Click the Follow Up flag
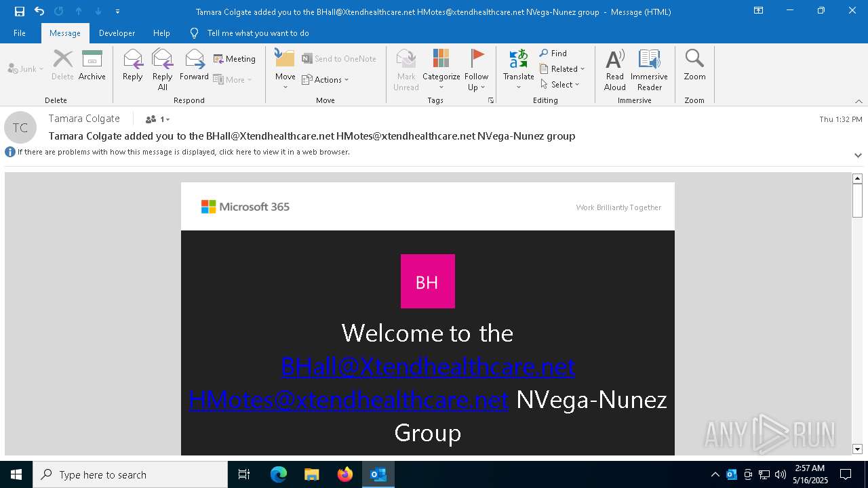The height and width of the screenshot is (488, 868). [x=477, y=69]
